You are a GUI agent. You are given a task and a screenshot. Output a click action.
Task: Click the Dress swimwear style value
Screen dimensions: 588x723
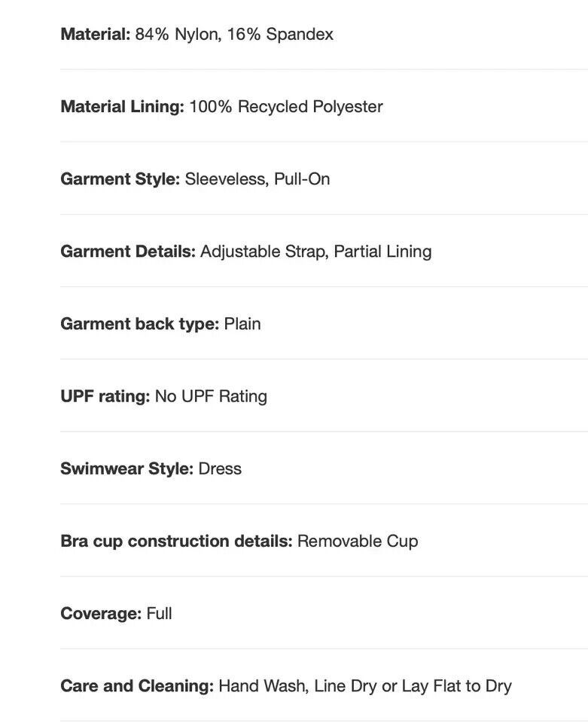coord(220,468)
